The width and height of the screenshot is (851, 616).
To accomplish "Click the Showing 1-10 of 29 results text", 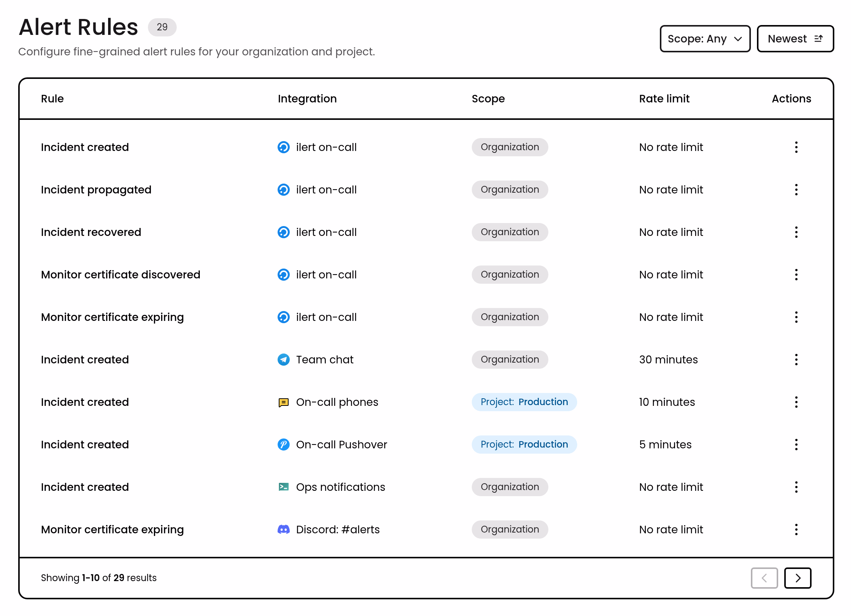I will pos(99,578).
